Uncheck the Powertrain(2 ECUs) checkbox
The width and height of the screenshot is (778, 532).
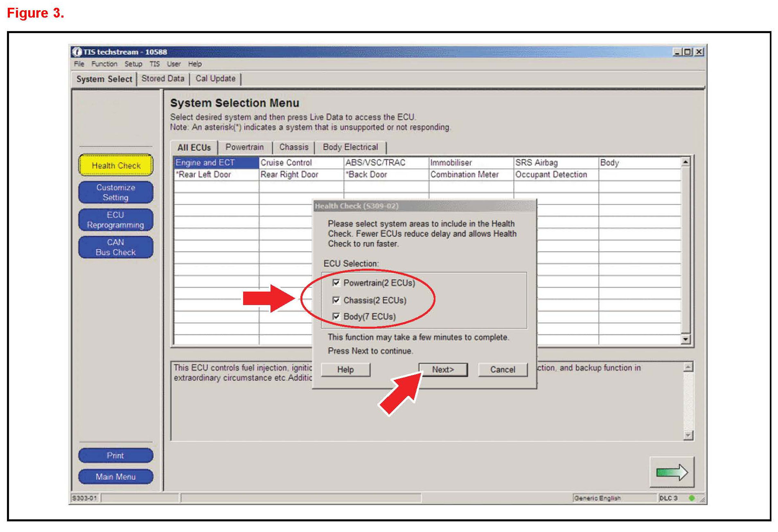point(336,283)
